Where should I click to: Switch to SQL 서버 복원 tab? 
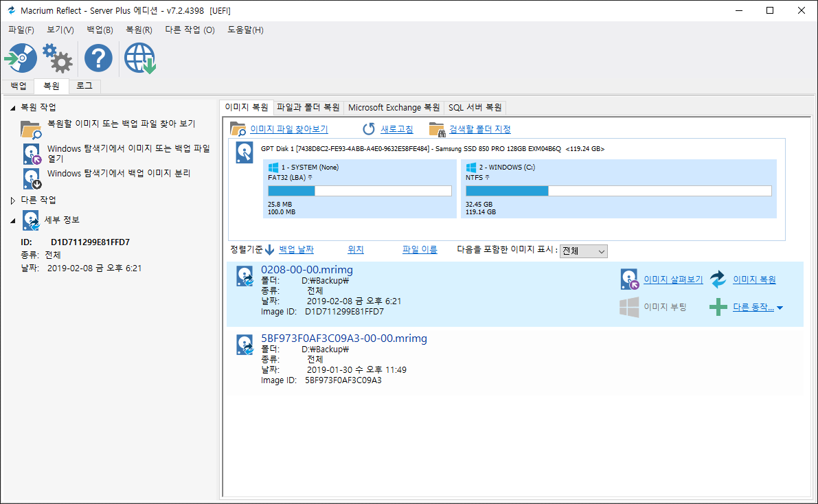pyautogui.click(x=475, y=108)
